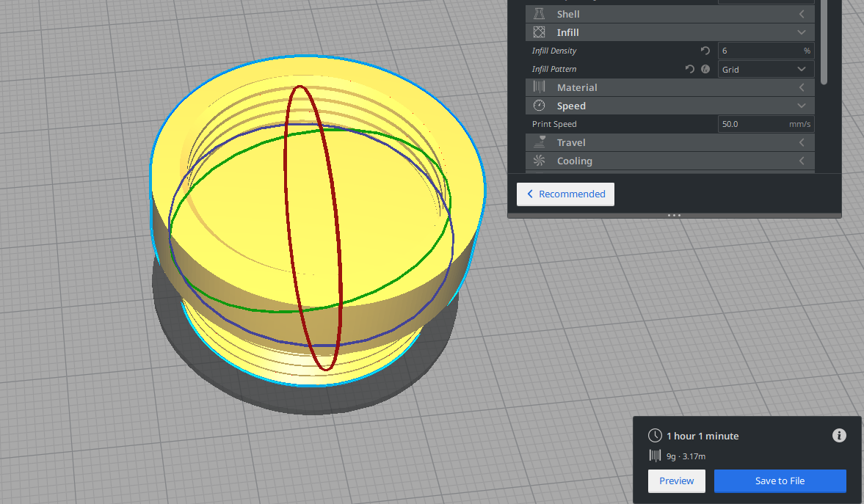864x504 pixels.
Task: Edit the Print Speed 50.0 field
Action: (766, 124)
